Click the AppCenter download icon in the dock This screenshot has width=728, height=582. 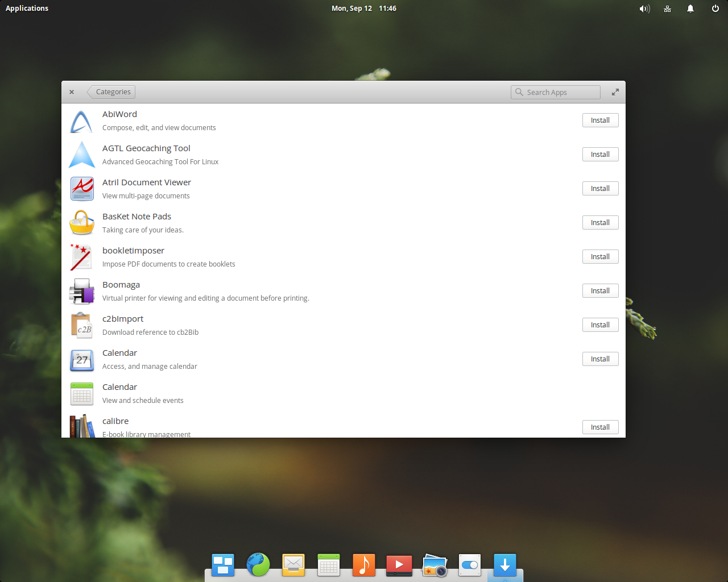coord(505,565)
